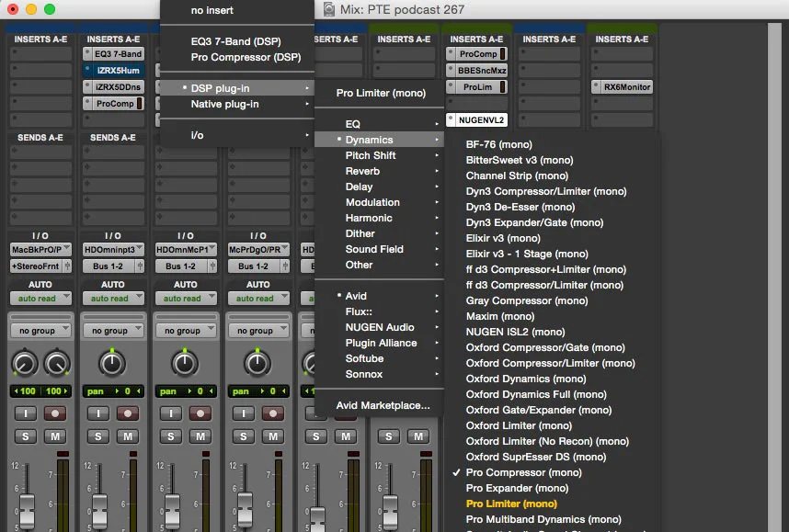Screen dimensions: 789x532
Task: Open the Harmonic category
Action: (380, 218)
